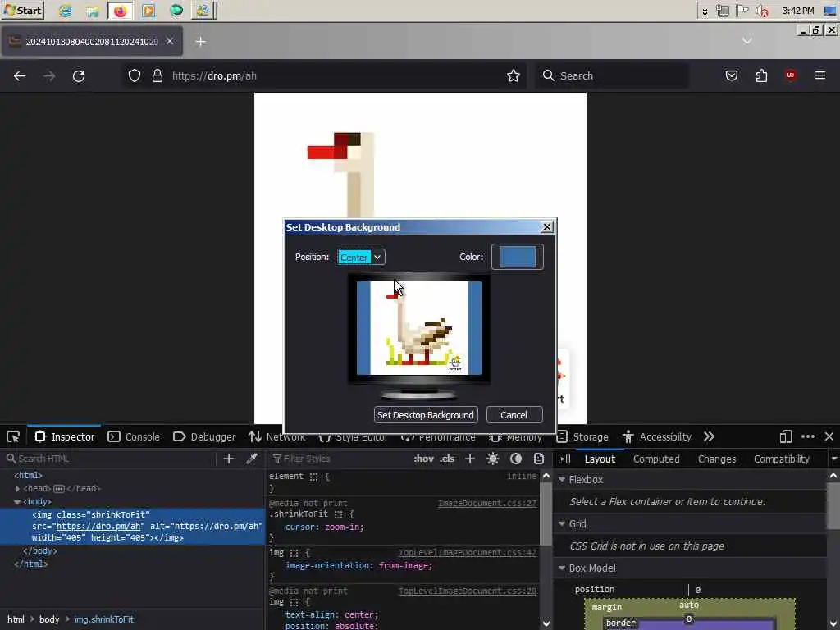Collapse the Grid section
Screen dimensions: 840x630
[x=562, y=523]
